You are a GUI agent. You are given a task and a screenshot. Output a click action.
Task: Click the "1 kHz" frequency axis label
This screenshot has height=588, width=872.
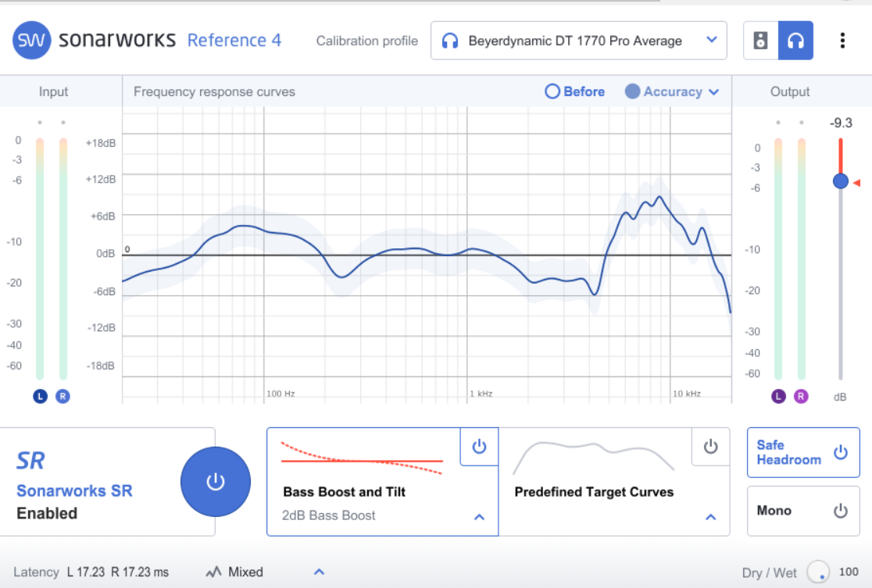pyautogui.click(x=481, y=394)
